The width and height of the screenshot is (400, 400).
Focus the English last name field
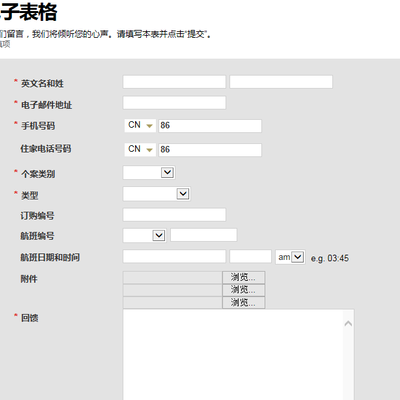[x=281, y=82]
